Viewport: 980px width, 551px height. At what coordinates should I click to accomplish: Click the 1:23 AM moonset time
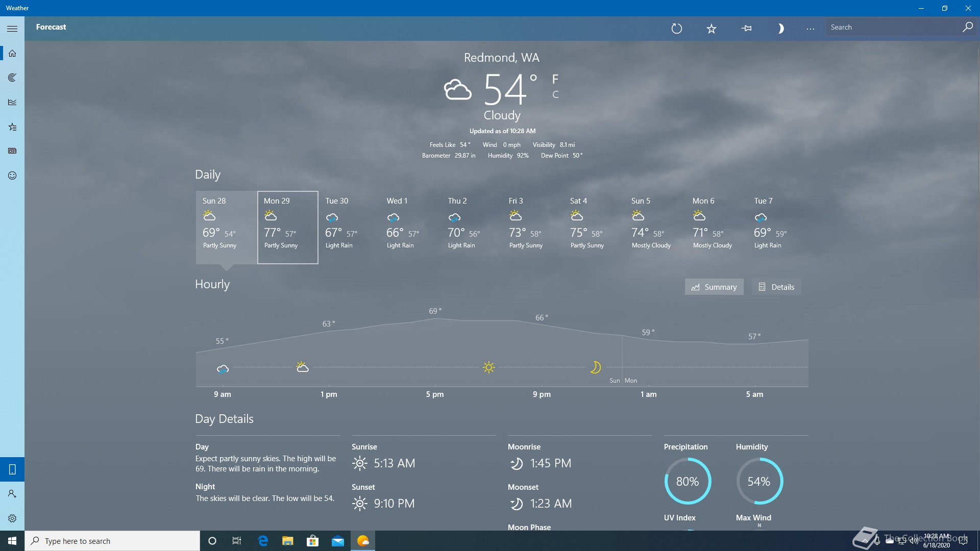pos(551,504)
